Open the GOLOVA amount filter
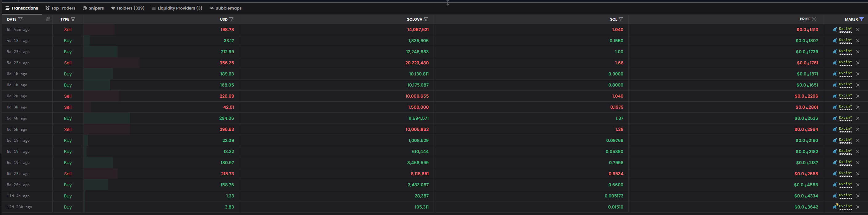 426,19
